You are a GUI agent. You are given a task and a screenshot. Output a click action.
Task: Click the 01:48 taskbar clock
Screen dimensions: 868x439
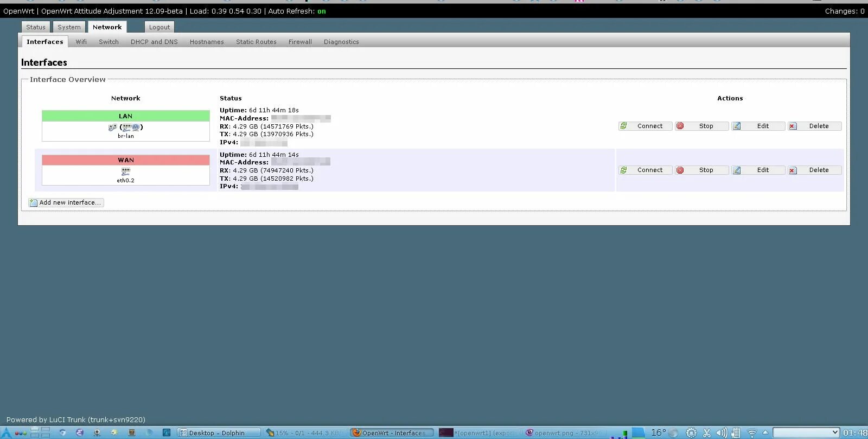tap(855, 432)
